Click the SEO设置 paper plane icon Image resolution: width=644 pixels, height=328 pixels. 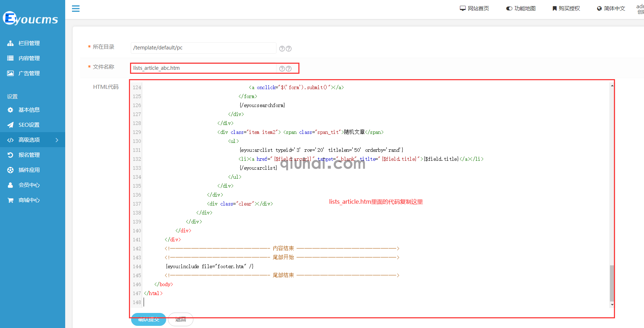coord(10,125)
